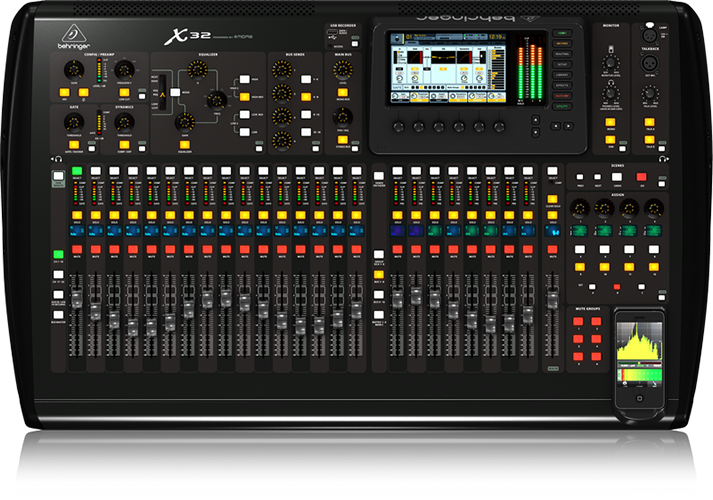The width and height of the screenshot is (713, 500).
Task: Select the Bus 1-8 layer button lit yellow
Action: click(x=379, y=275)
